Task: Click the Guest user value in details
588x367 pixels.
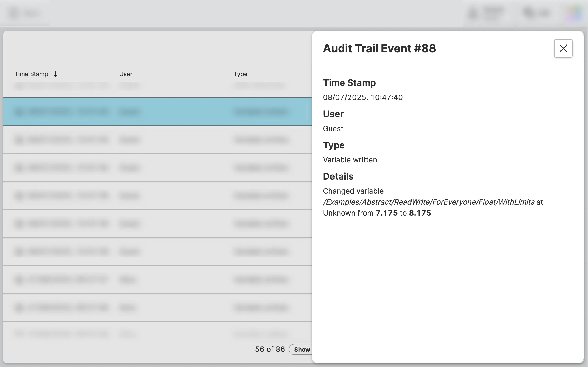Action: tap(333, 129)
